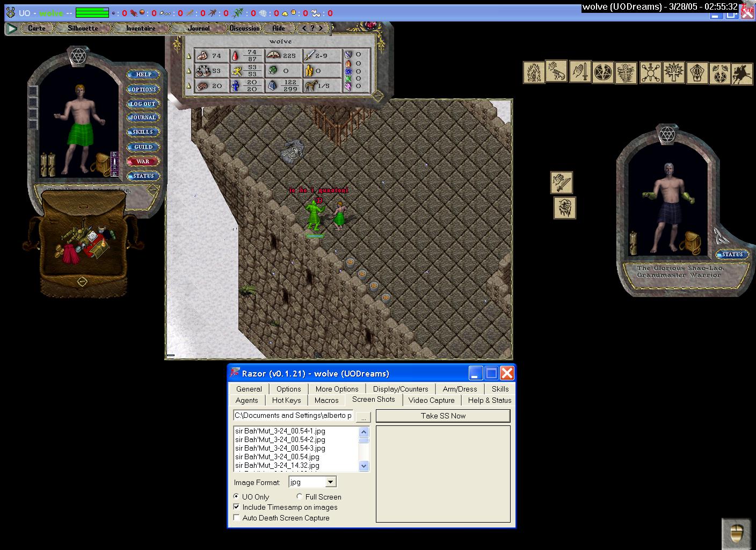Click the Take SS Now button

[x=443, y=416]
